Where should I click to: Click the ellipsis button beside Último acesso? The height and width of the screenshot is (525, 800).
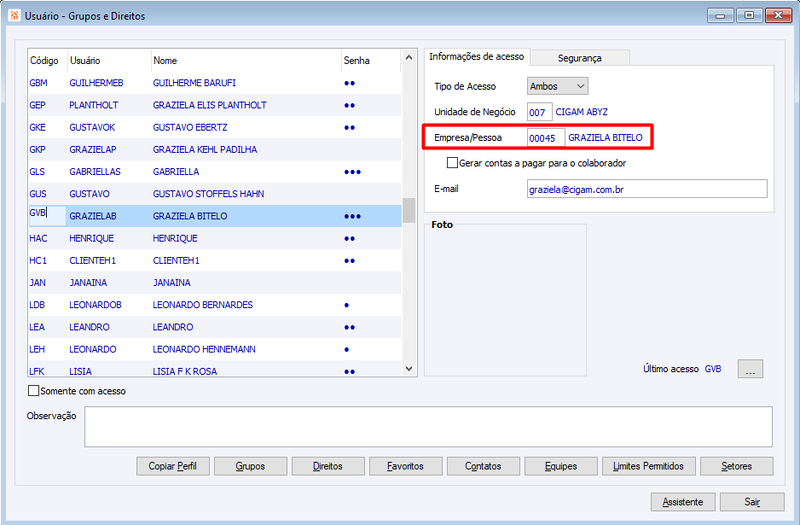coord(750,369)
